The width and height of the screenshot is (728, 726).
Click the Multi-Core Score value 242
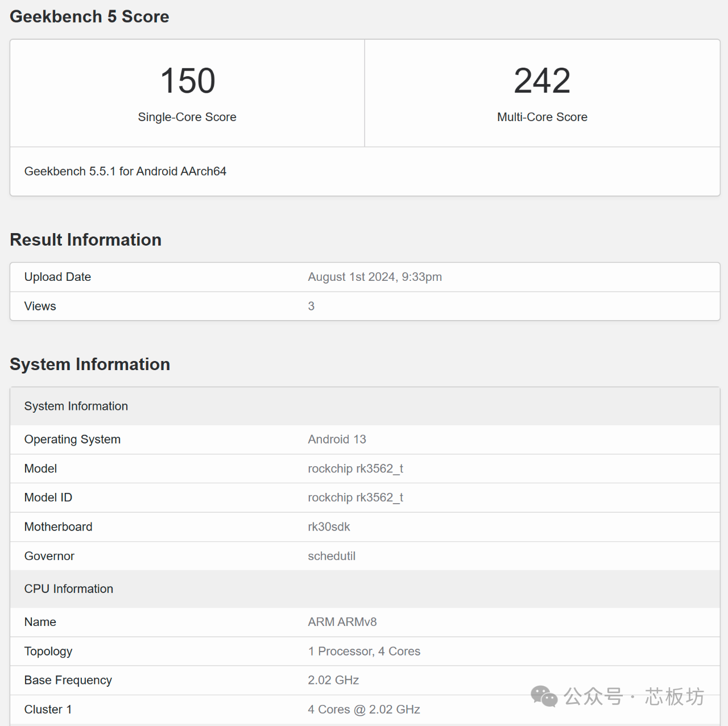[542, 81]
